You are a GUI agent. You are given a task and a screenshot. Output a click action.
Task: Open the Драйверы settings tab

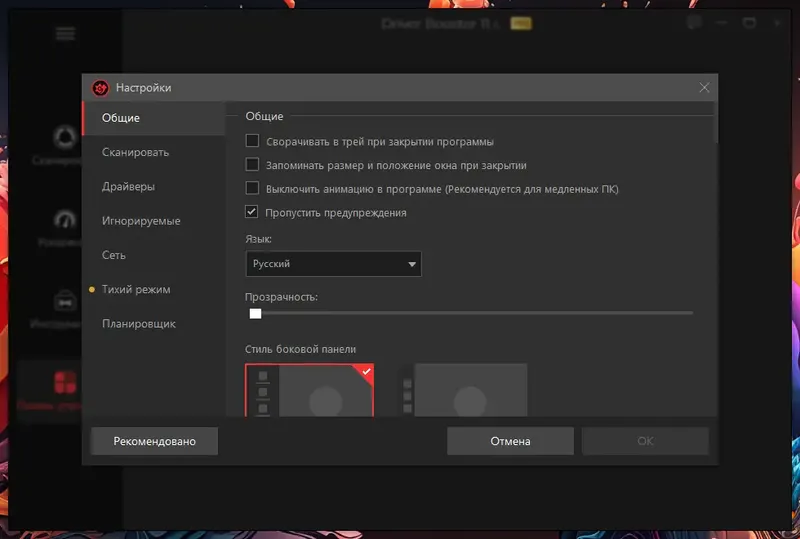(x=154, y=186)
